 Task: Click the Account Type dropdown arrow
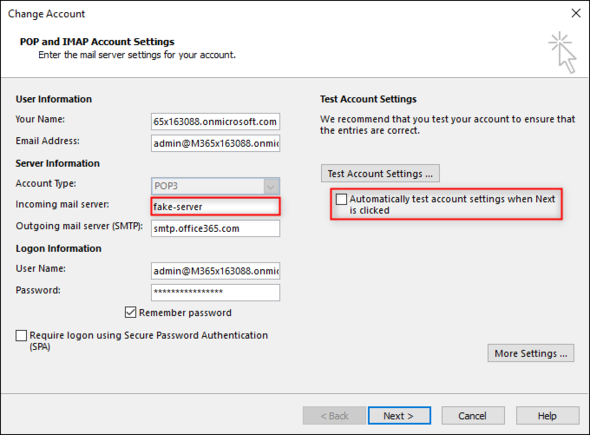pos(271,186)
